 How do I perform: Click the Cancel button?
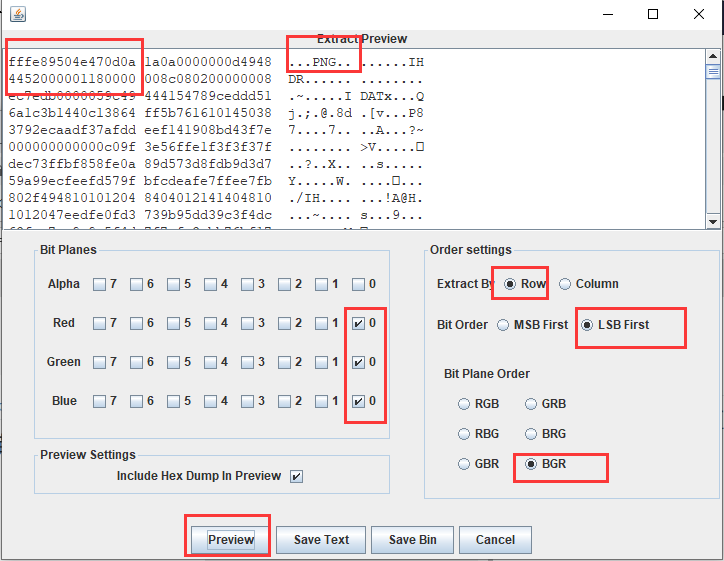pyautogui.click(x=495, y=540)
